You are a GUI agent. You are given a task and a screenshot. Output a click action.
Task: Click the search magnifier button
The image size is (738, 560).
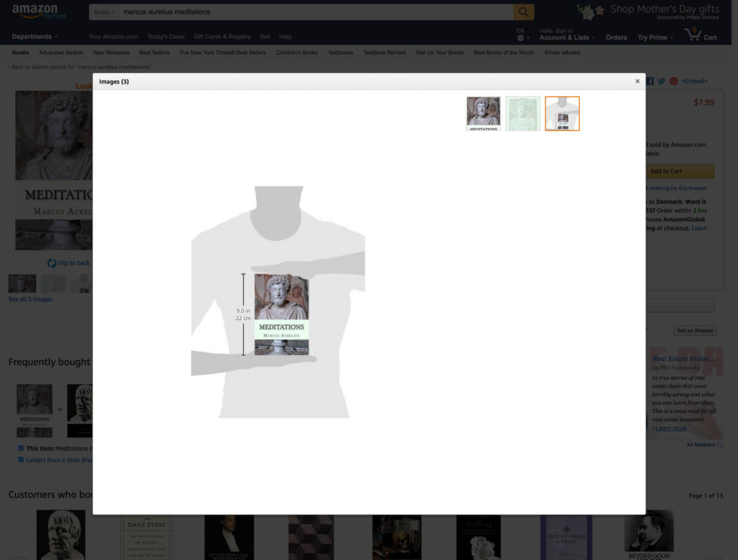click(523, 12)
